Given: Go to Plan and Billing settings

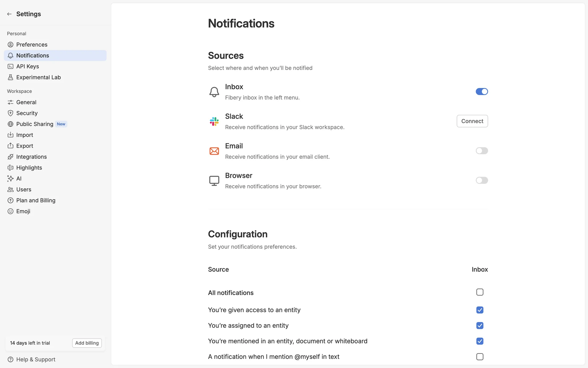Looking at the screenshot, I should click(x=36, y=200).
